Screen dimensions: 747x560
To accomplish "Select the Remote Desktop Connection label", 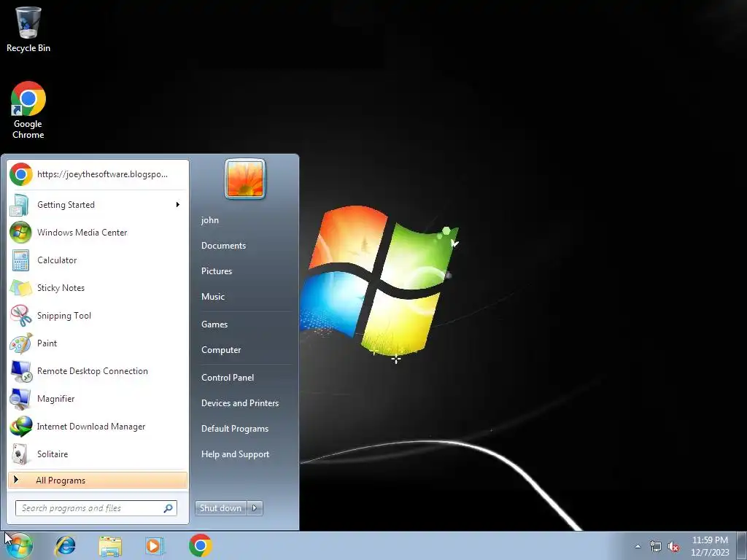I will pos(93,371).
